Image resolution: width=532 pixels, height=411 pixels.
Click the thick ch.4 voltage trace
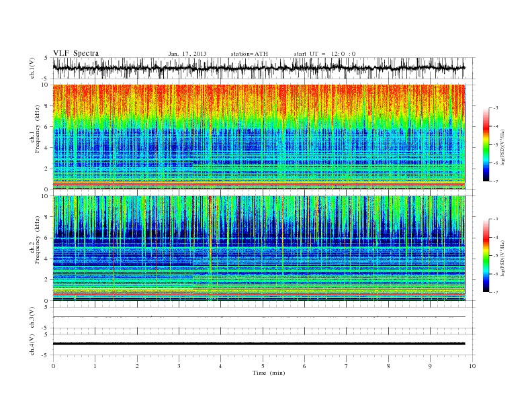click(259, 344)
